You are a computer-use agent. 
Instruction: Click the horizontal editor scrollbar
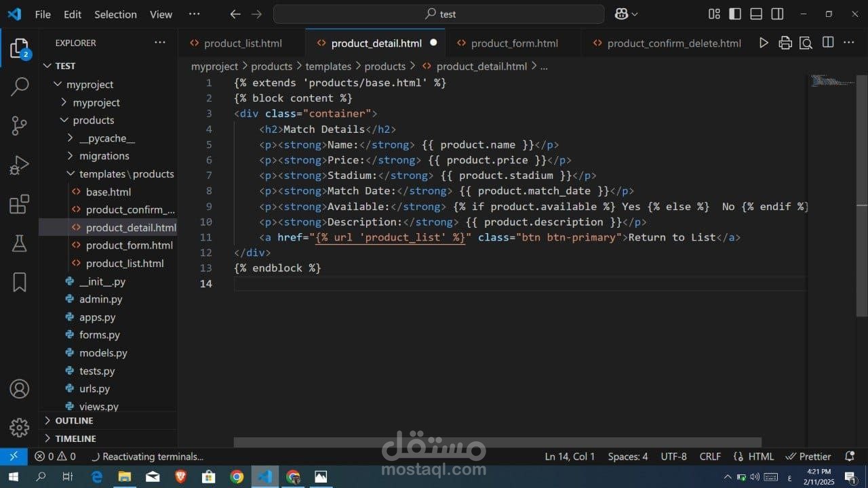498,442
